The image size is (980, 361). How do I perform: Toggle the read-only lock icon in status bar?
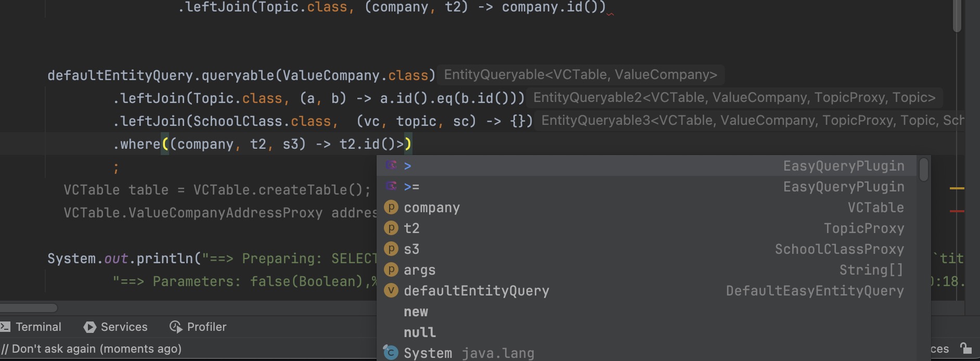coord(966,348)
